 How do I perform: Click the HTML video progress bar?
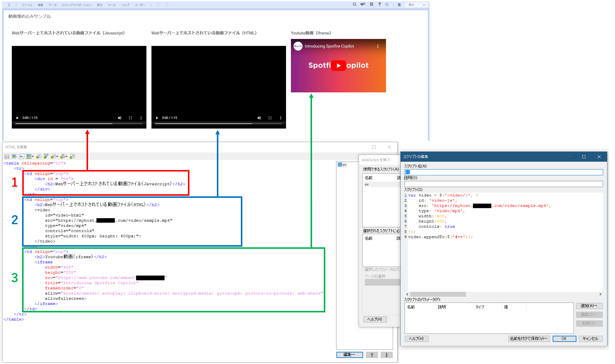point(219,124)
